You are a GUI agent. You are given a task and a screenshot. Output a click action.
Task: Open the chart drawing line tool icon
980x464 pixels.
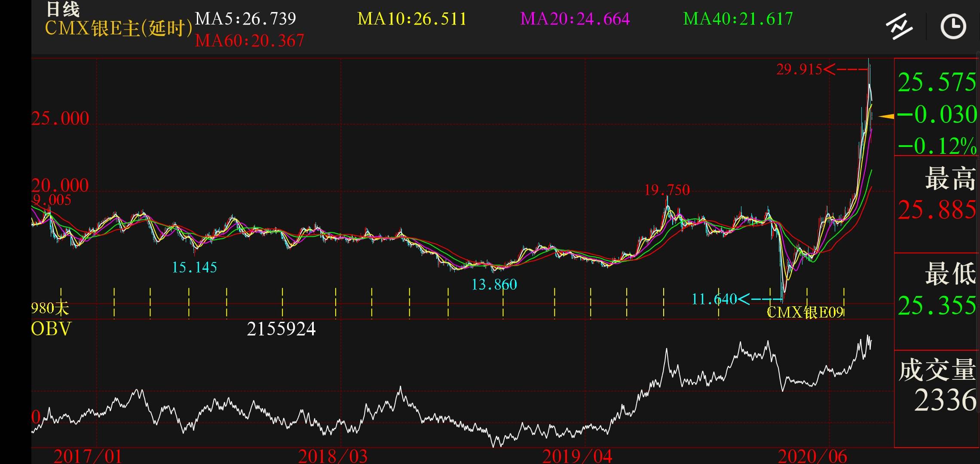[899, 27]
